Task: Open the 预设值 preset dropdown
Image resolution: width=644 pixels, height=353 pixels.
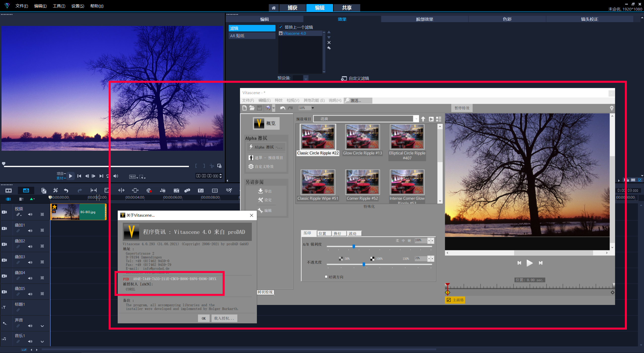Action: click(x=306, y=78)
